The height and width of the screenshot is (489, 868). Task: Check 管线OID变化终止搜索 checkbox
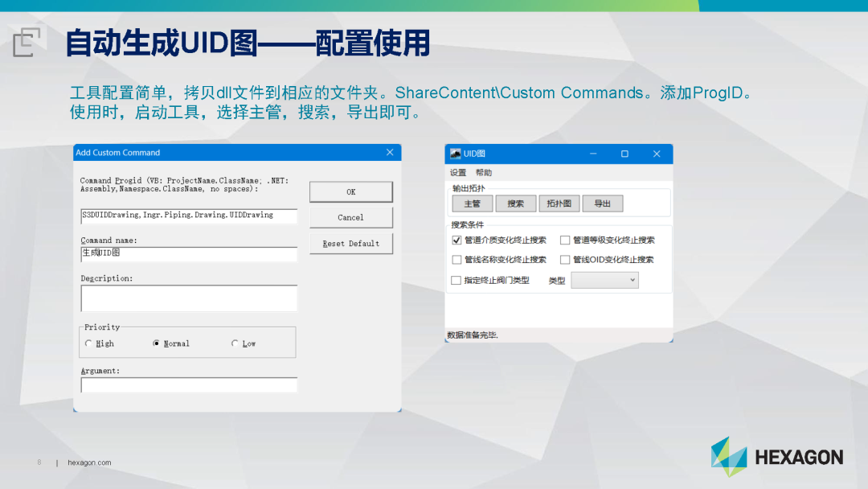[565, 260]
